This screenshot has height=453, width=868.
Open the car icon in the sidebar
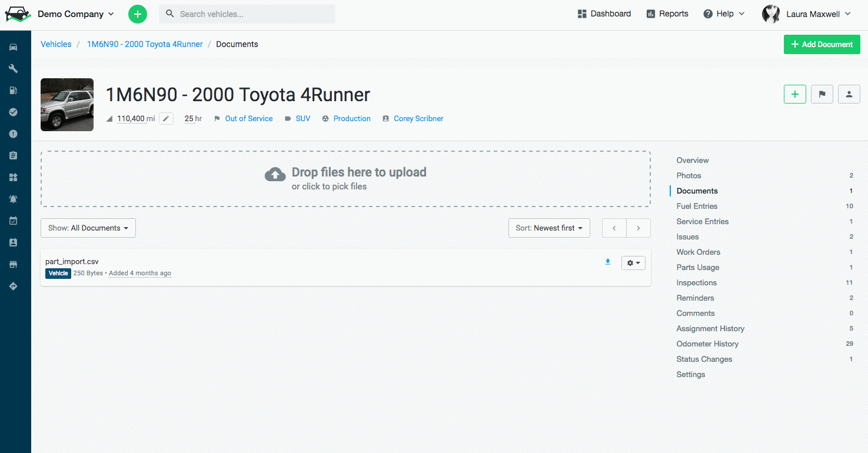click(13, 47)
